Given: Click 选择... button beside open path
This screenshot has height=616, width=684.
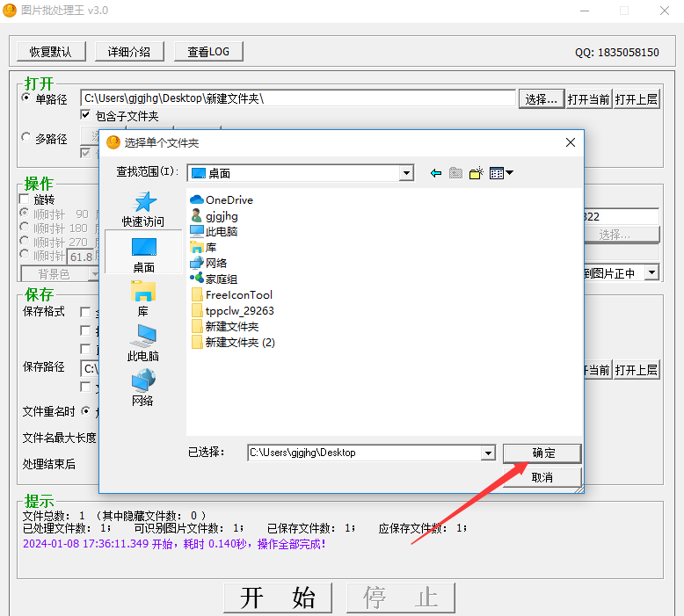Looking at the screenshot, I should 541,99.
